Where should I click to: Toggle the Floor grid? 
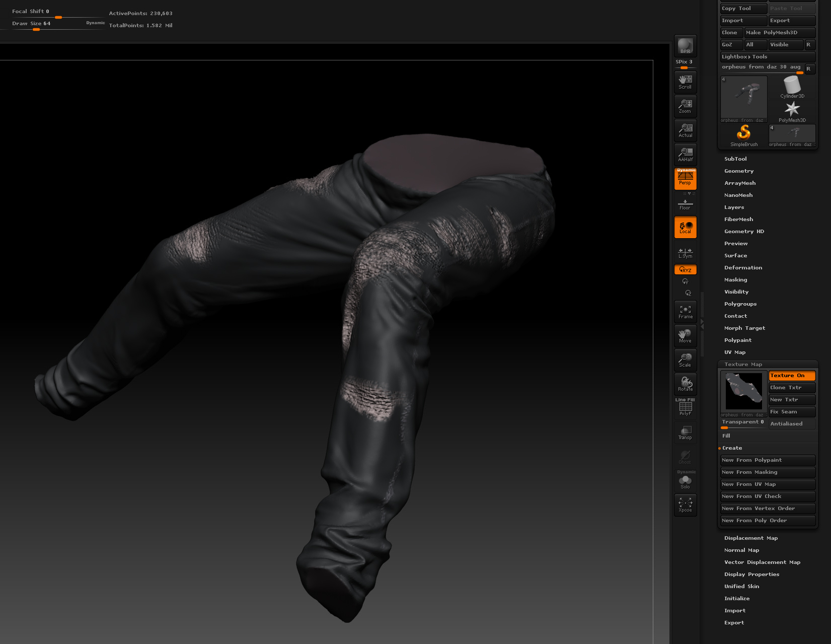pyautogui.click(x=685, y=204)
